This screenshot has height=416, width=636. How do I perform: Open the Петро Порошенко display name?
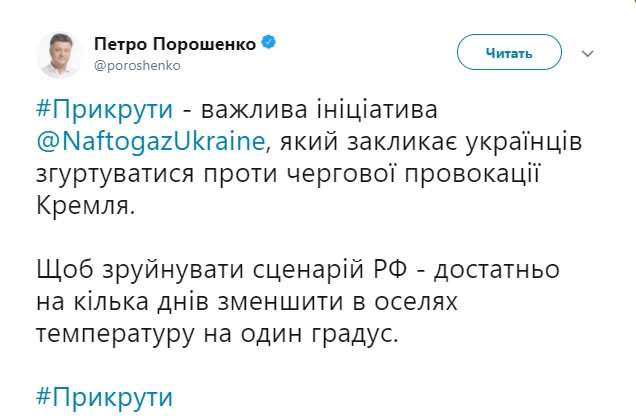[x=176, y=44]
